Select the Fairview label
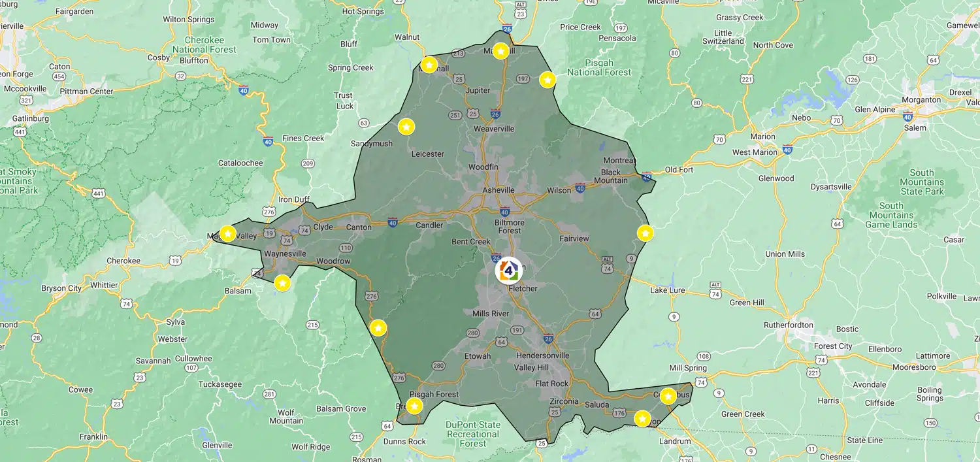980x462 pixels. click(574, 239)
